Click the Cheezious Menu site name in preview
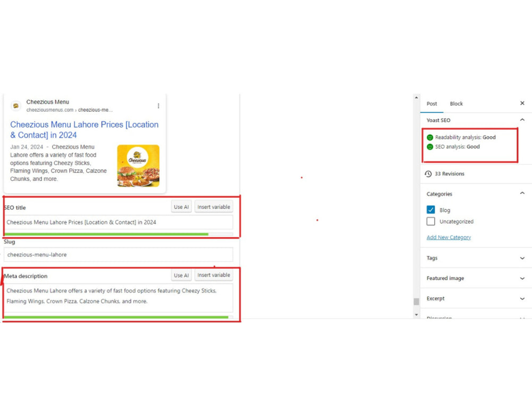This screenshot has width=532, height=399. click(47, 102)
